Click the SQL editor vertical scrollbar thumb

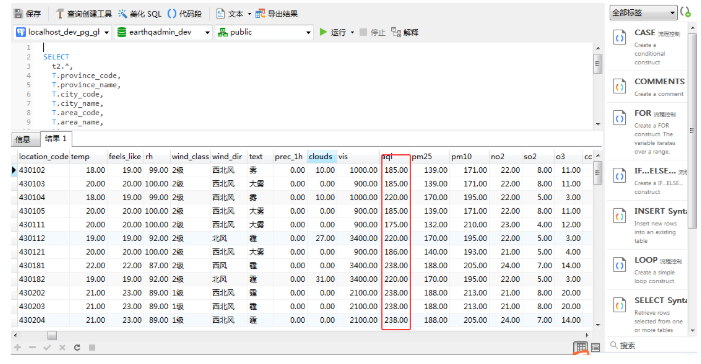tap(598, 63)
